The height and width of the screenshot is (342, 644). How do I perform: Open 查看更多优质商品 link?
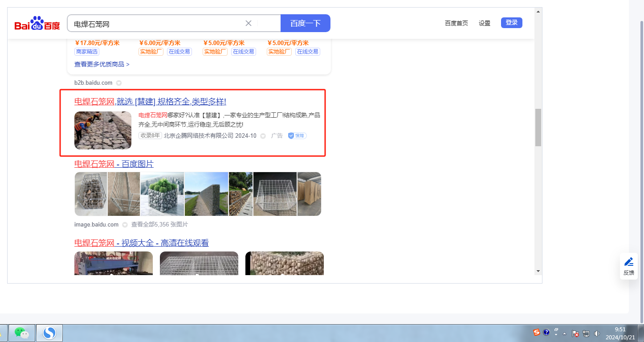pyautogui.click(x=102, y=64)
